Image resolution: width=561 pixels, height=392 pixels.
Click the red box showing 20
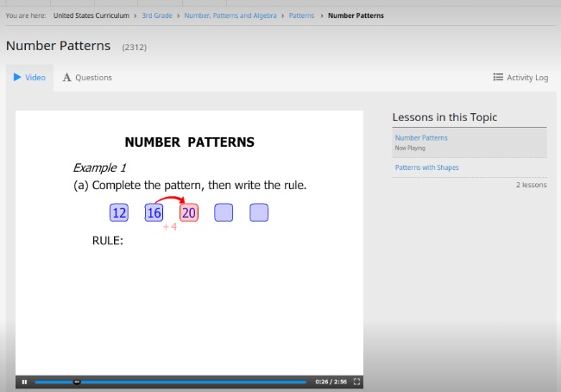[189, 212]
